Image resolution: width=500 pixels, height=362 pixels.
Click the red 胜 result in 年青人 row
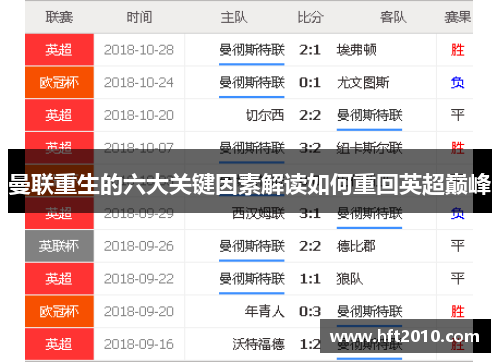pos(457,312)
